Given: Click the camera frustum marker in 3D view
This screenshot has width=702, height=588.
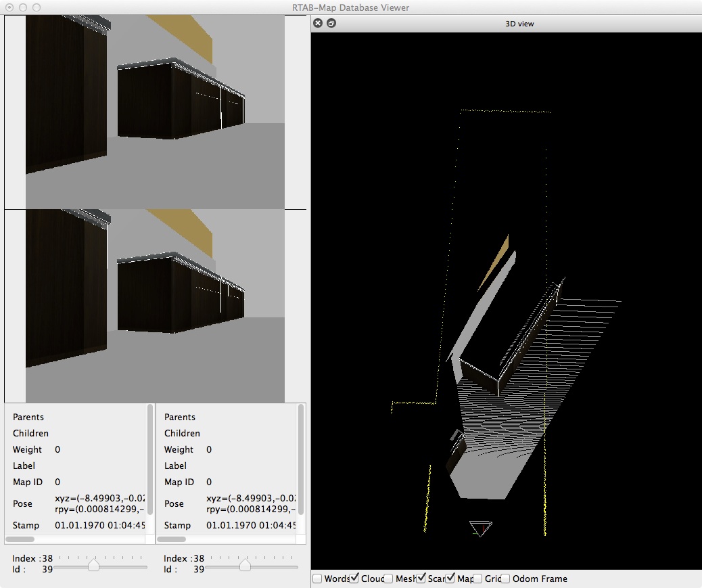Looking at the screenshot, I should pyautogui.click(x=480, y=528).
